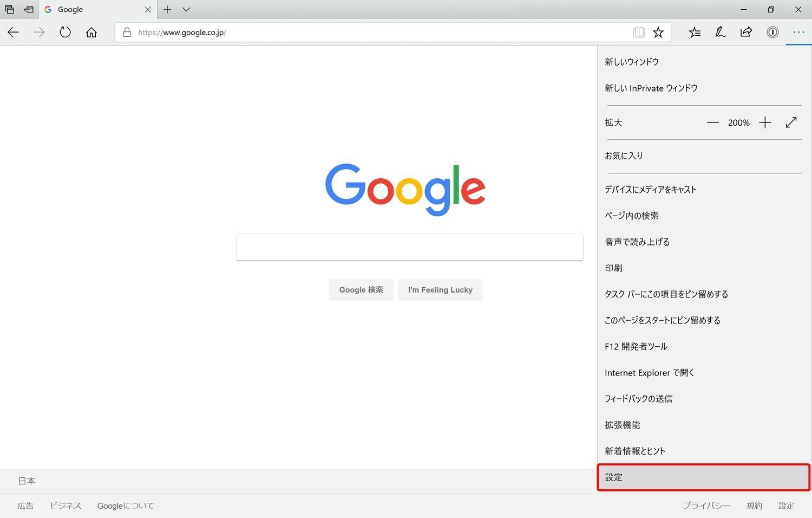
Task: Click the I'm Feeling Lucky button
Action: click(440, 290)
